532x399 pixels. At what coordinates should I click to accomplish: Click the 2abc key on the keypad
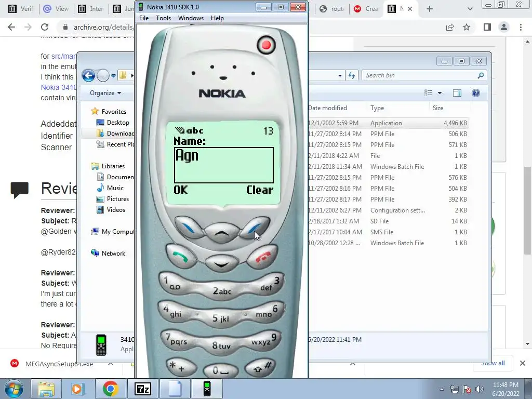222,291
